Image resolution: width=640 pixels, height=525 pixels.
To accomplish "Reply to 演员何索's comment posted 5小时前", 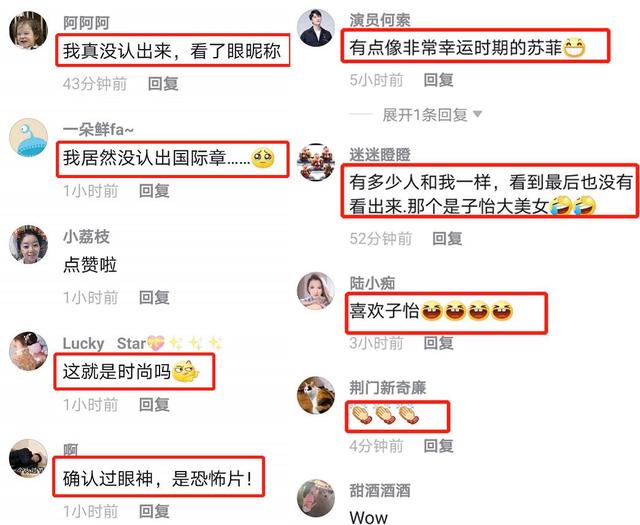I will pos(438,80).
